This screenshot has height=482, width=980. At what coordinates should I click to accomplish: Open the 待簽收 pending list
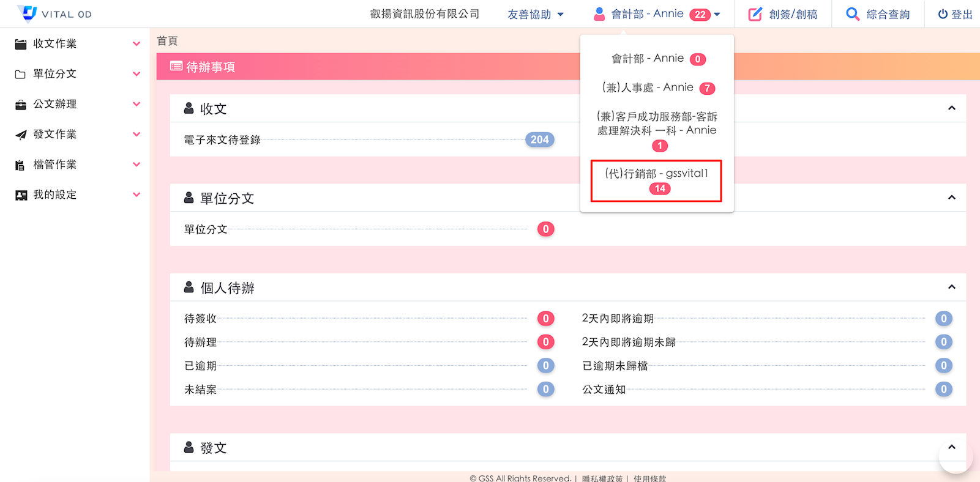click(200, 319)
